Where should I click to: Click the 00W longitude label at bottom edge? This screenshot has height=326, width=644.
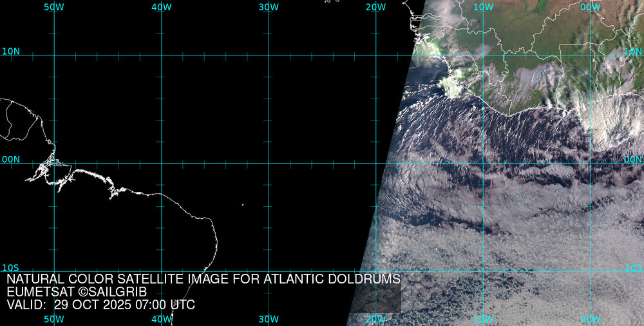[590, 319]
